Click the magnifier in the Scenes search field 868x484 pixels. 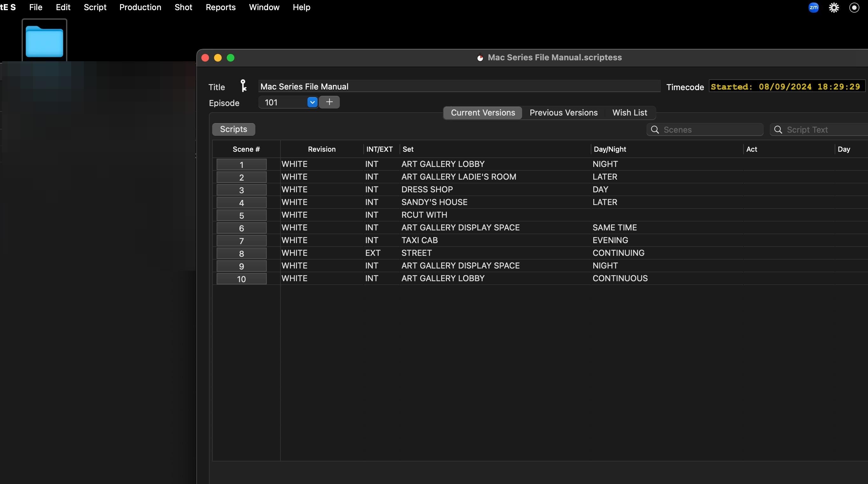[655, 130]
